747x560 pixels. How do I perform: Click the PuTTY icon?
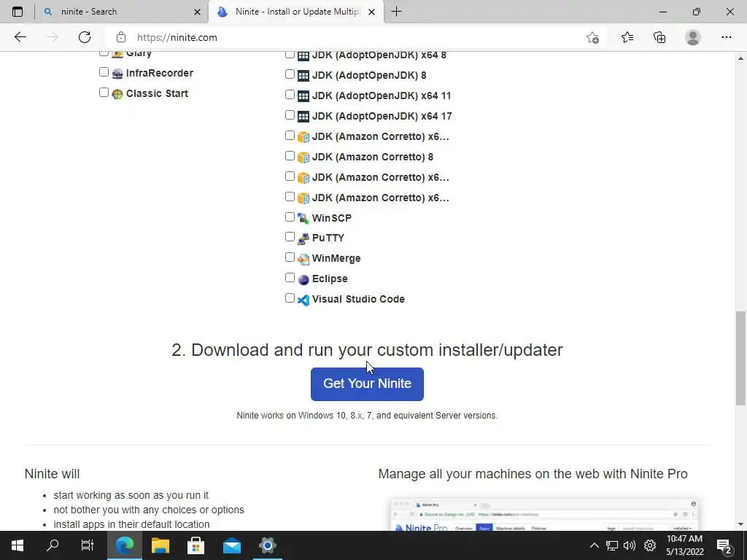click(303, 238)
